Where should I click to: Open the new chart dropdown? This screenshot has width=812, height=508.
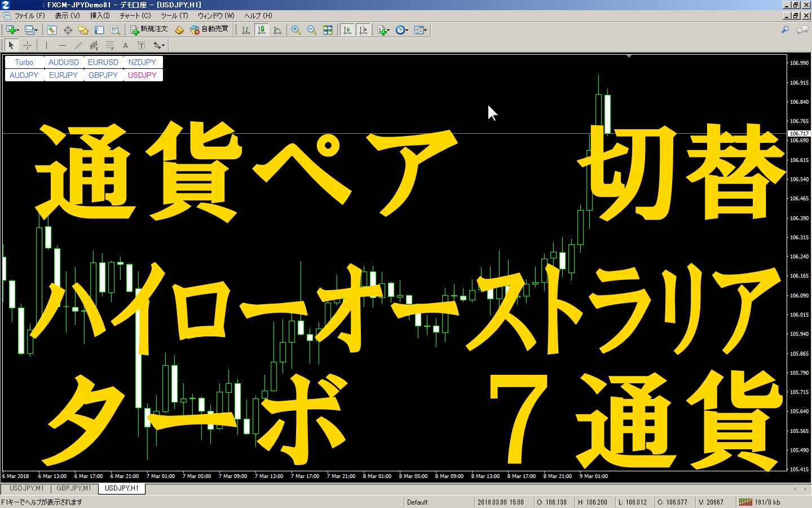pos(12,30)
